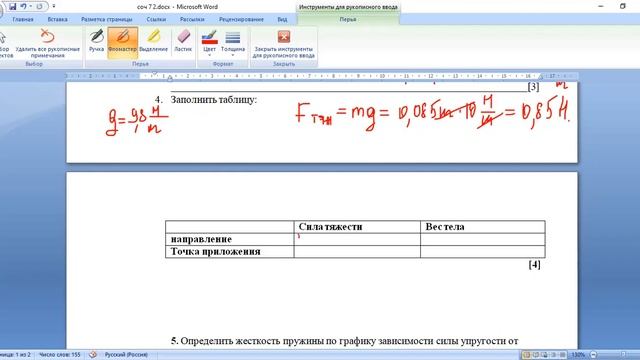This screenshot has width=640, height=360.
Task: Click empty cell for направление under Вес тела
Action: point(482,239)
